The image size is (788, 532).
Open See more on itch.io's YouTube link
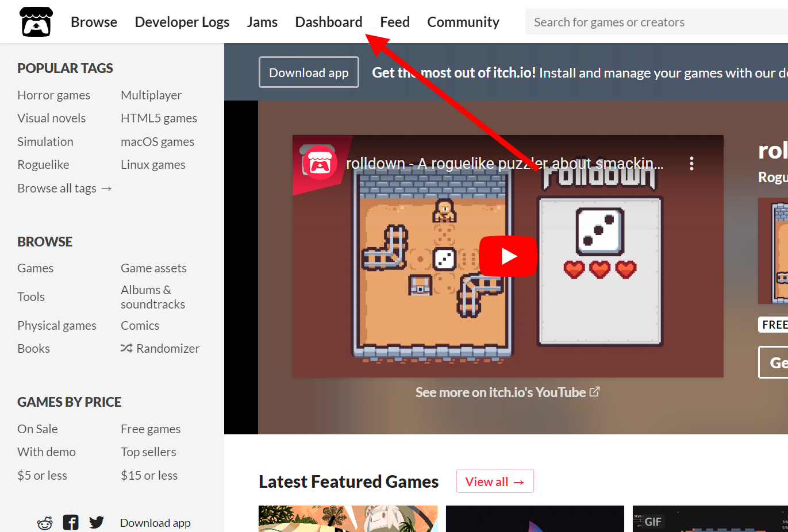(508, 392)
